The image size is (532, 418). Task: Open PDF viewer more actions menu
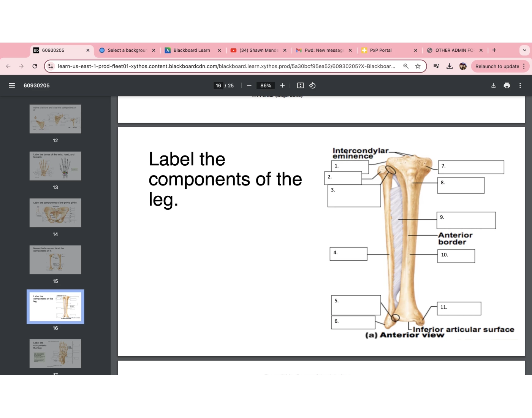tap(520, 85)
